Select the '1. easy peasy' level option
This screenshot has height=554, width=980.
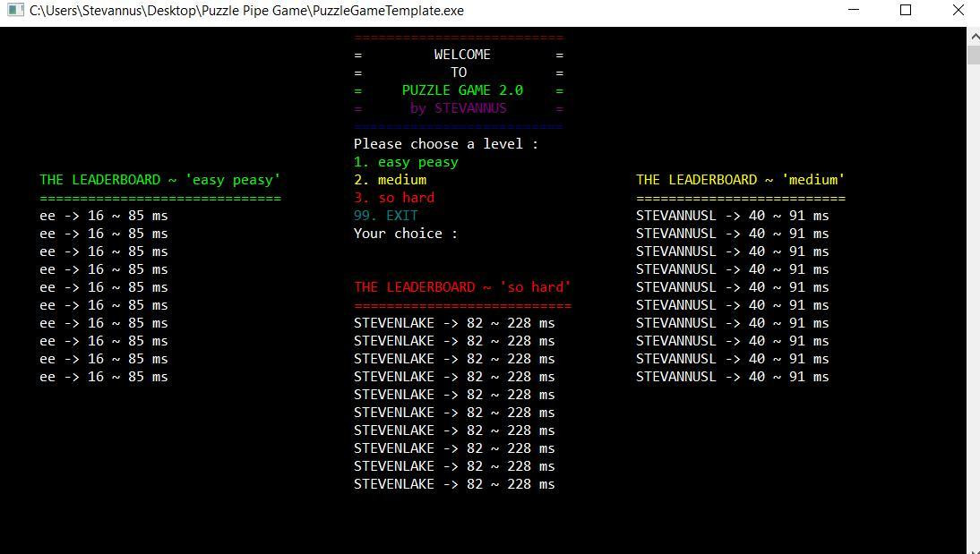(406, 162)
